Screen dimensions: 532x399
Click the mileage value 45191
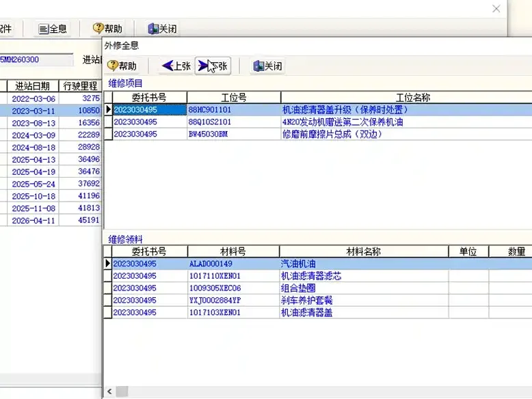[x=89, y=221]
